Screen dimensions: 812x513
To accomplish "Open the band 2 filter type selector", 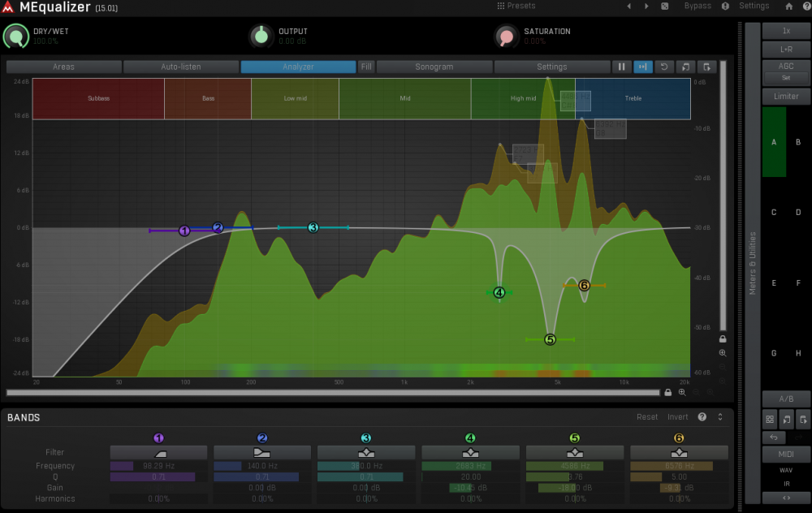I will [x=262, y=453].
